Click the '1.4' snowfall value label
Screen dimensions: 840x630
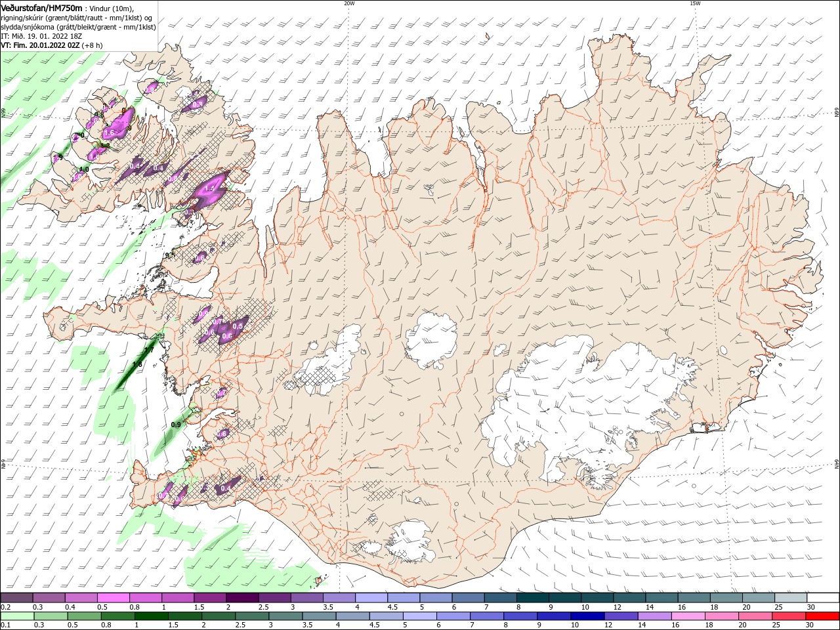point(211,188)
